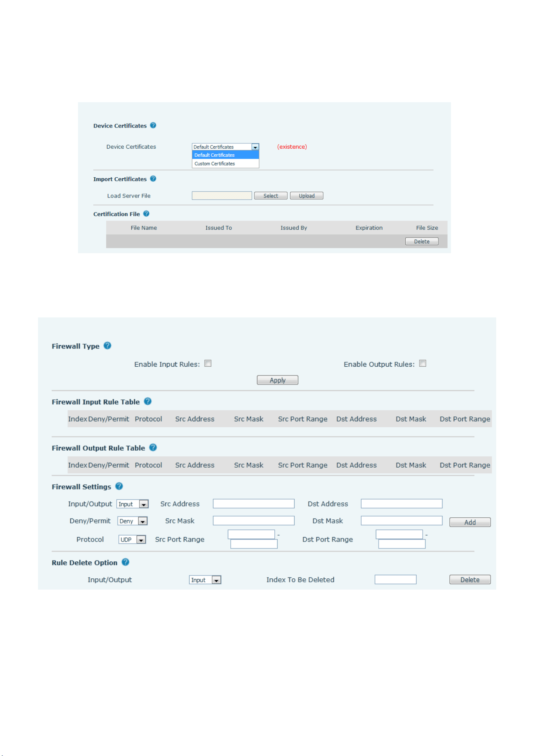Click Expiration column header

click(369, 228)
